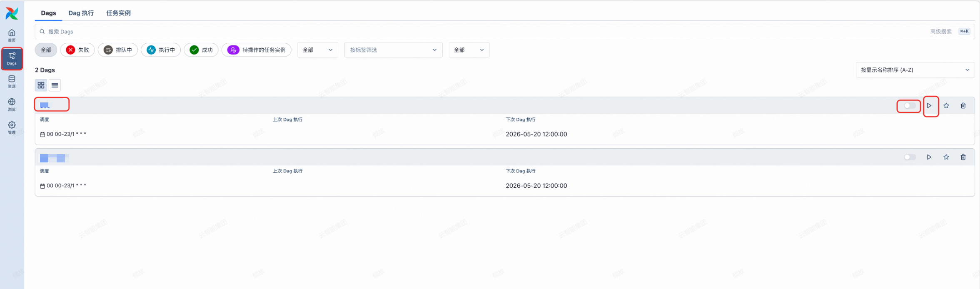980x289 pixels.
Task: Open the 全部 dropdown right of tag filter
Action: (x=469, y=50)
